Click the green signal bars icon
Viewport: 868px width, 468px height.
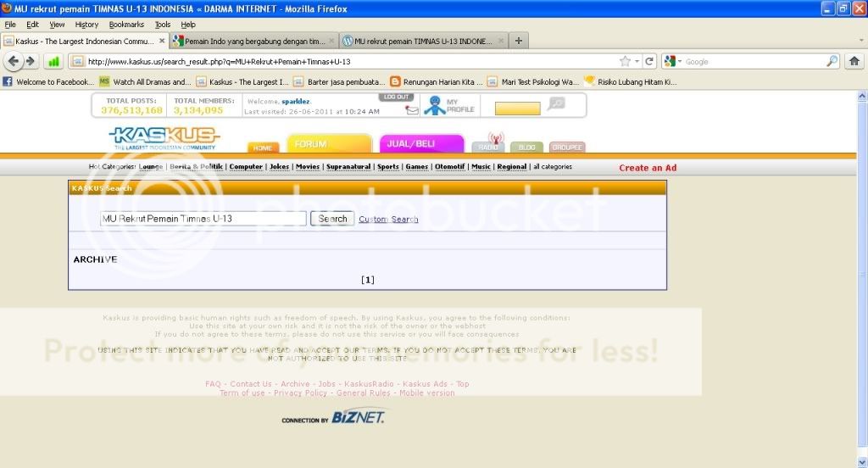coord(53,62)
